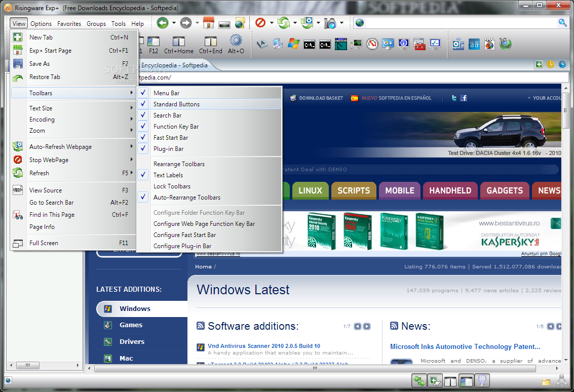The height and width of the screenshot is (392, 574).
Task: Click the page's vertical scrollbar thumb
Action: click(565, 110)
